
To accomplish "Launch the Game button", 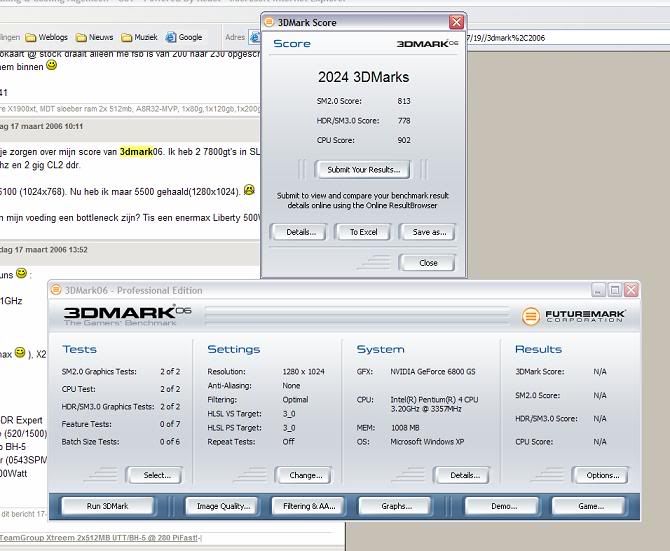I will (589, 506).
